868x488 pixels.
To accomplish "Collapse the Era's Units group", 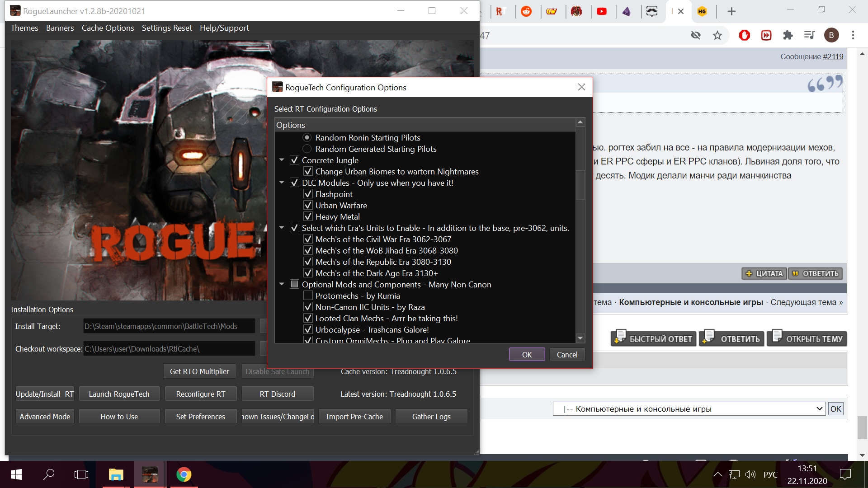I will (x=282, y=228).
